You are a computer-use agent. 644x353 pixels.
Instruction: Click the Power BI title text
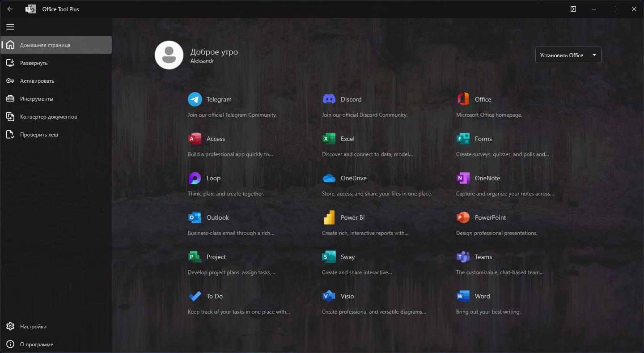click(352, 217)
